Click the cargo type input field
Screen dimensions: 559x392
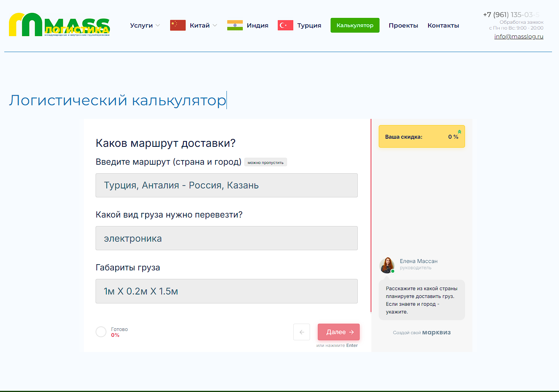click(x=226, y=238)
